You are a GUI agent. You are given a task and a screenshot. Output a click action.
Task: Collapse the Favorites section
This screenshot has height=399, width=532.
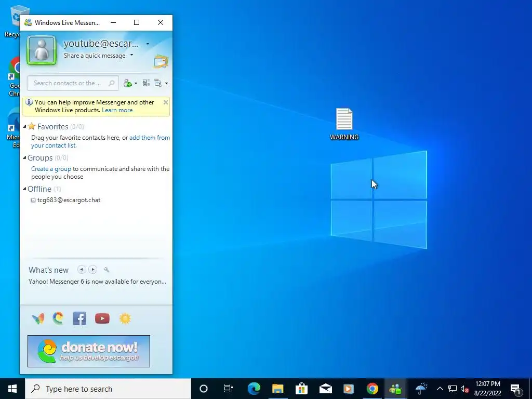pos(24,127)
